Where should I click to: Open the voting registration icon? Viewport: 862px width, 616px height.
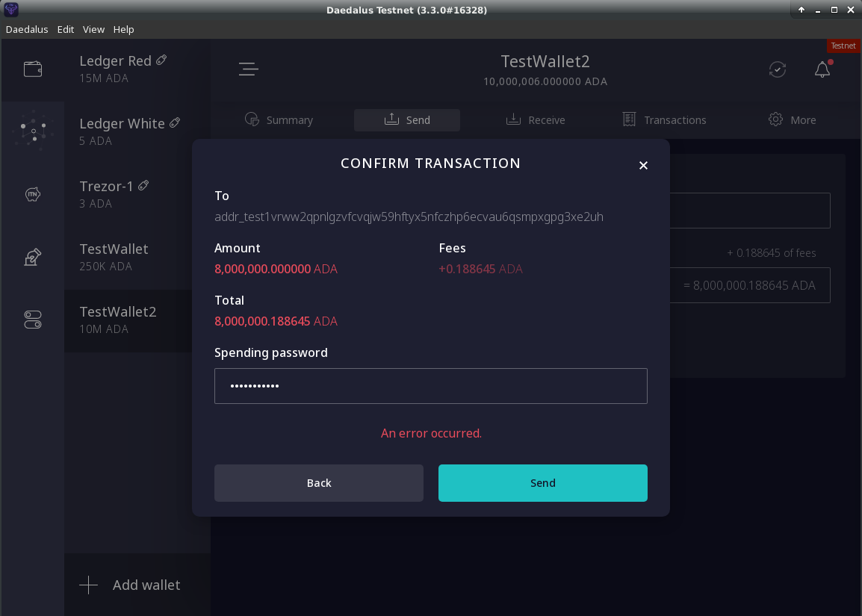click(x=32, y=257)
